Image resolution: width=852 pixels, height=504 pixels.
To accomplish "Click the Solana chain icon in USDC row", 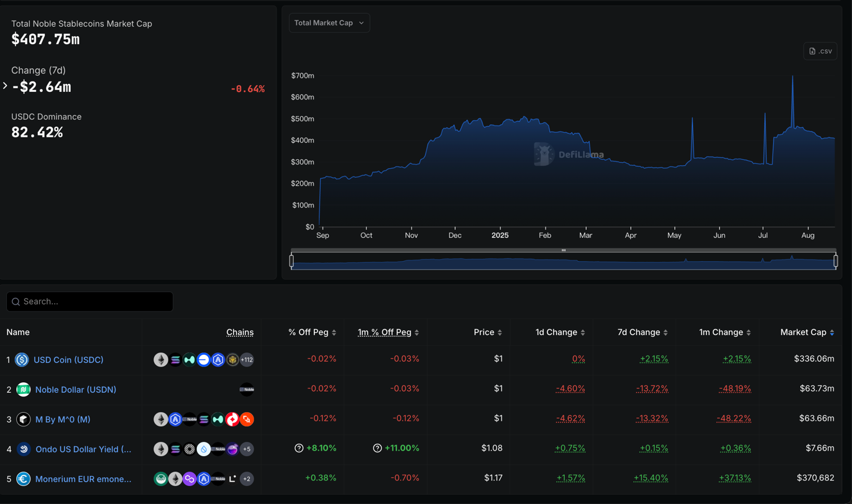I will point(175,360).
